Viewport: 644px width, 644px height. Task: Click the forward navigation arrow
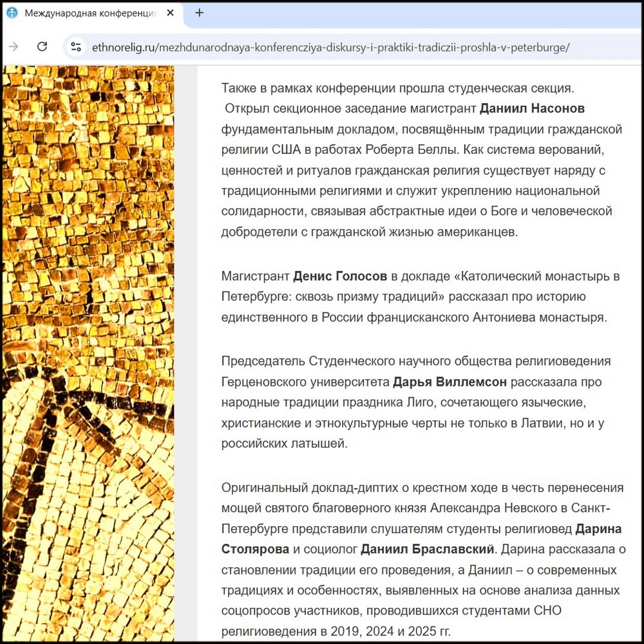13,48
